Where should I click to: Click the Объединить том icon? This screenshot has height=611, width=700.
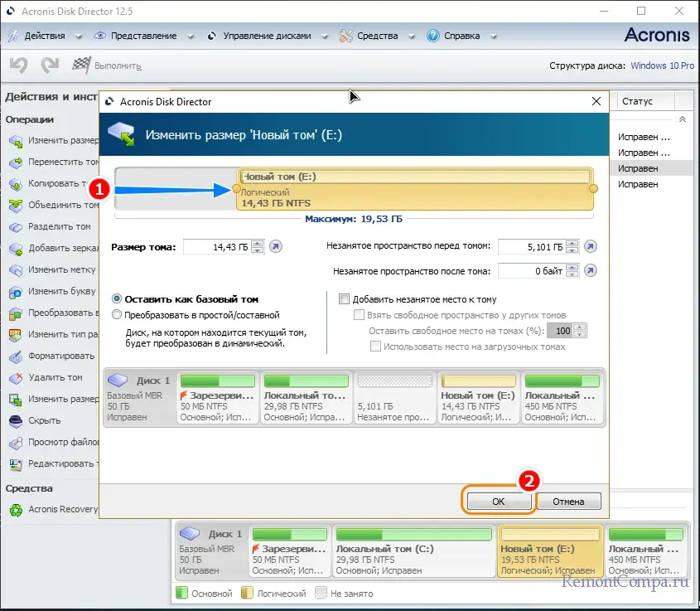[16, 206]
